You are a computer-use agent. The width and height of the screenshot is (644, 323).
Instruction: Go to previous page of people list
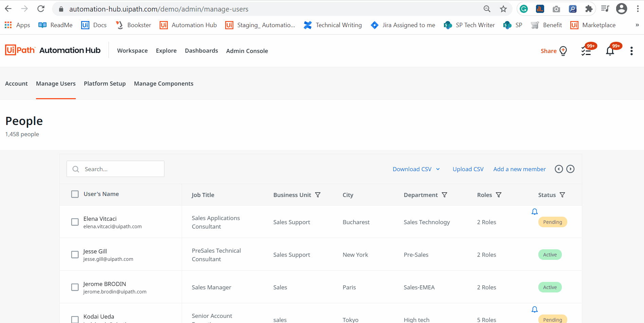pos(559,169)
